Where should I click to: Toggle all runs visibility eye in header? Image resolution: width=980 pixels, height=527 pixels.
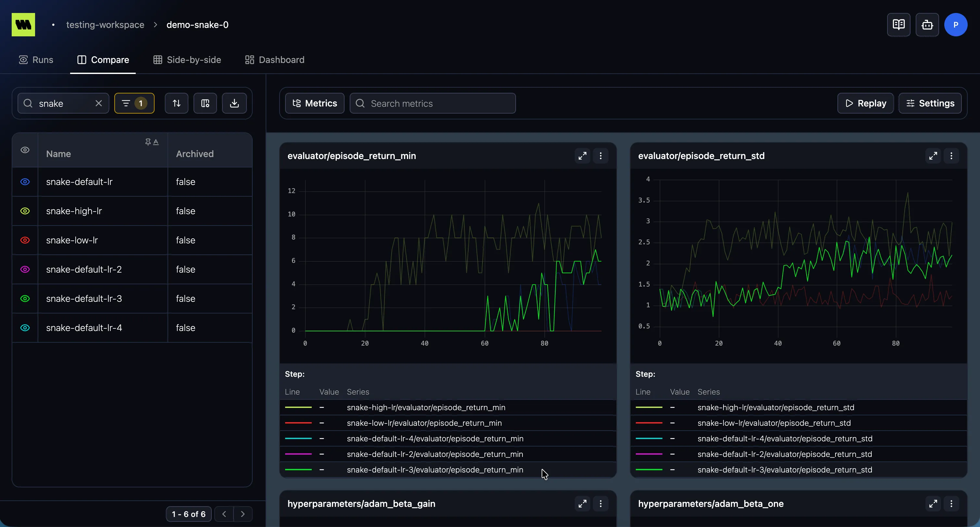[x=25, y=150]
